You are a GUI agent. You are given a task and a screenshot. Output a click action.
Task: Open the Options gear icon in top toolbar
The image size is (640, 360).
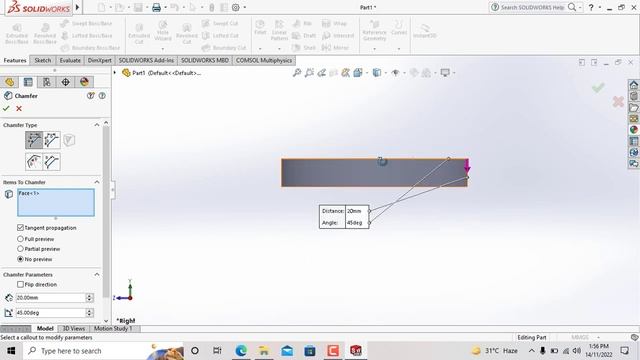(x=236, y=7)
